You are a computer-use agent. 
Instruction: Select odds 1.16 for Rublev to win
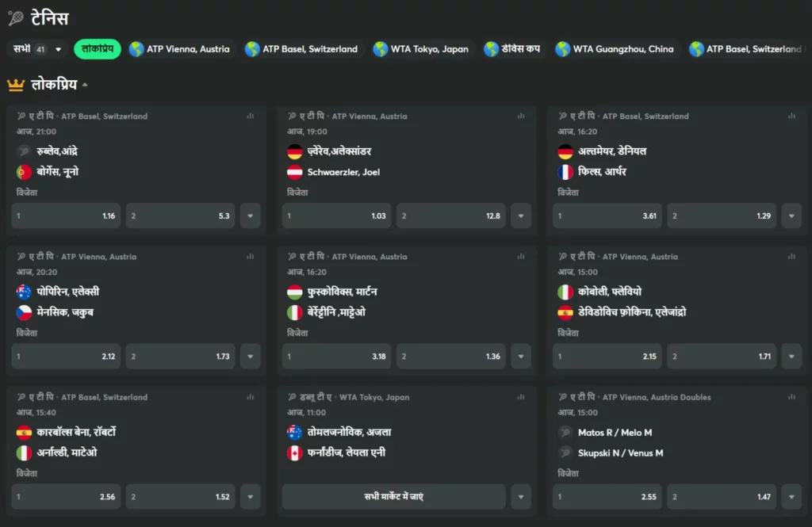66,216
